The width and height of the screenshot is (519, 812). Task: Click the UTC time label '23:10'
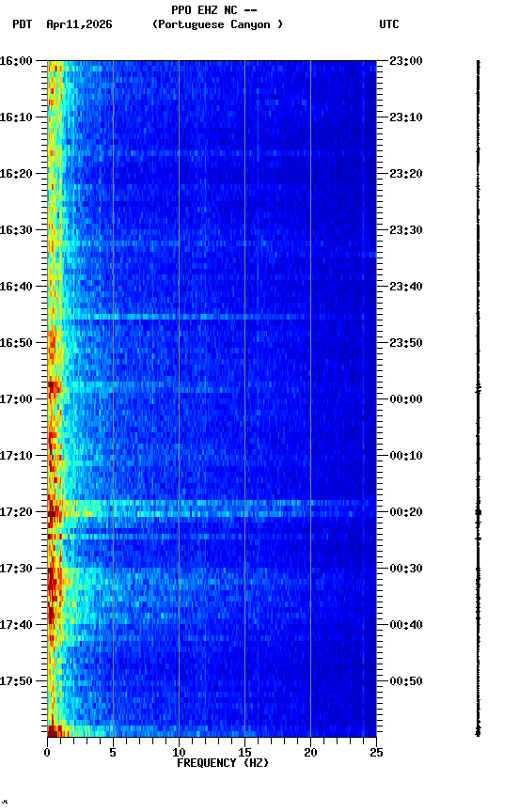click(406, 117)
